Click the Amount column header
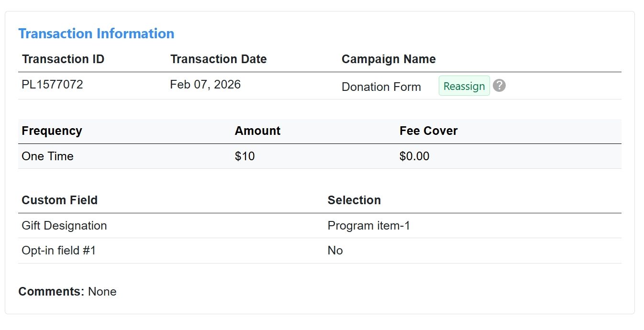 tap(257, 131)
